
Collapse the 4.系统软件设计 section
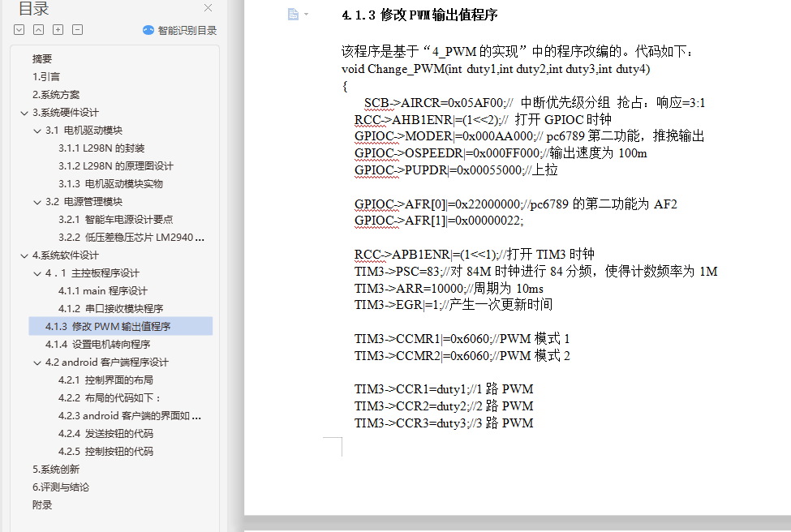(24, 255)
